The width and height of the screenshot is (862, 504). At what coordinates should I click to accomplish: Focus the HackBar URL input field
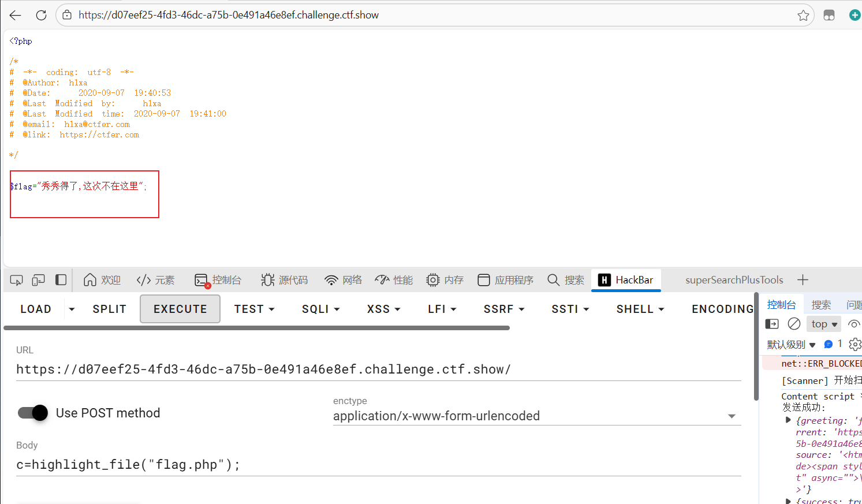tap(378, 369)
